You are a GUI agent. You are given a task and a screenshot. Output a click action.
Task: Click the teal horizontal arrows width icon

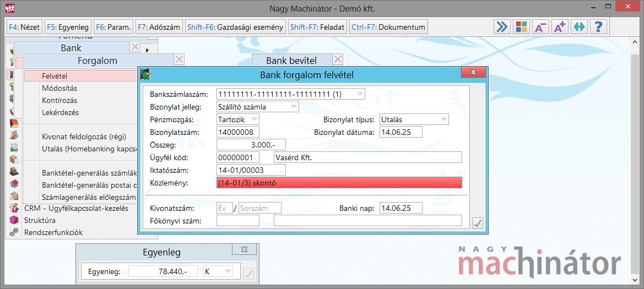pos(579,27)
